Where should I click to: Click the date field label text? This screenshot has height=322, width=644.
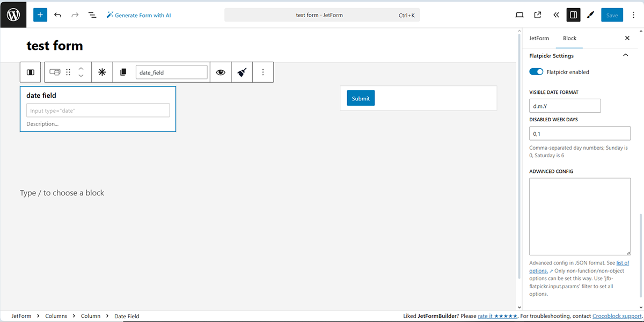[x=41, y=96]
